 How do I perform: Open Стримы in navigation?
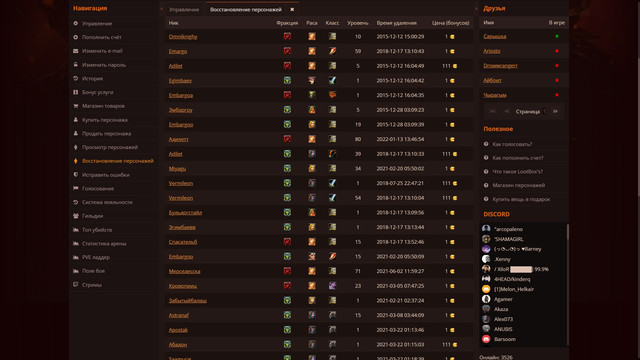pyautogui.click(x=91, y=285)
